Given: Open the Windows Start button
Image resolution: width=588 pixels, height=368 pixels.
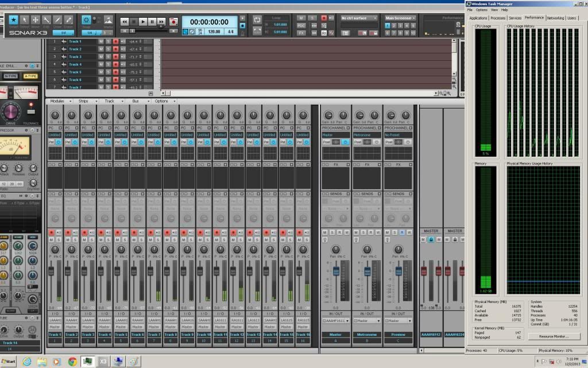Looking at the screenshot, I should pyautogui.click(x=10, y=362).
